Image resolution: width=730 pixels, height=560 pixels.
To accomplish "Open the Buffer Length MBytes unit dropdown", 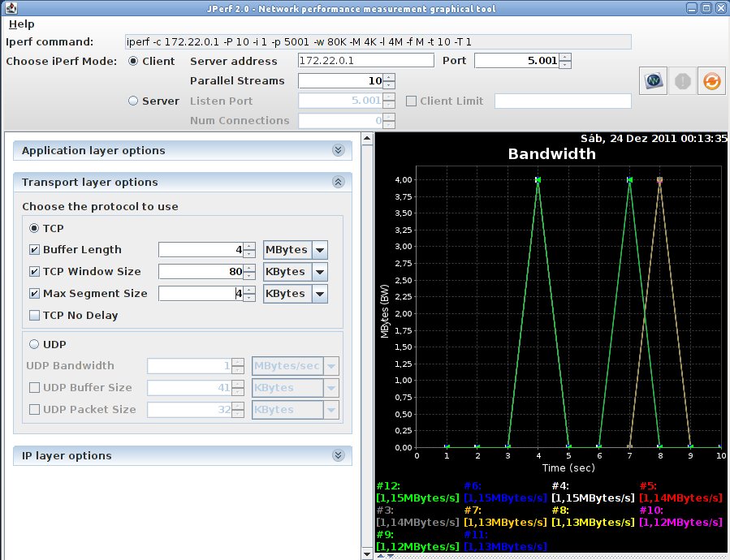I will coord(320,250).
